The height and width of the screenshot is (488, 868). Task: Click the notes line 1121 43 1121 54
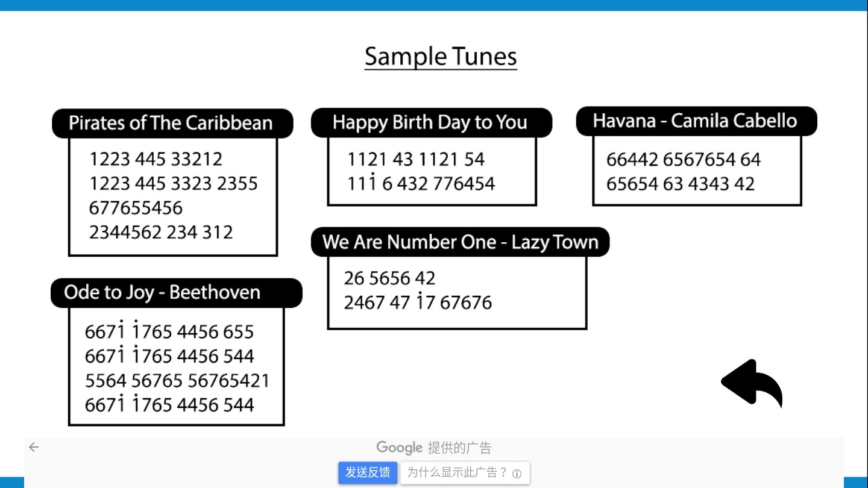coord(416,159)
